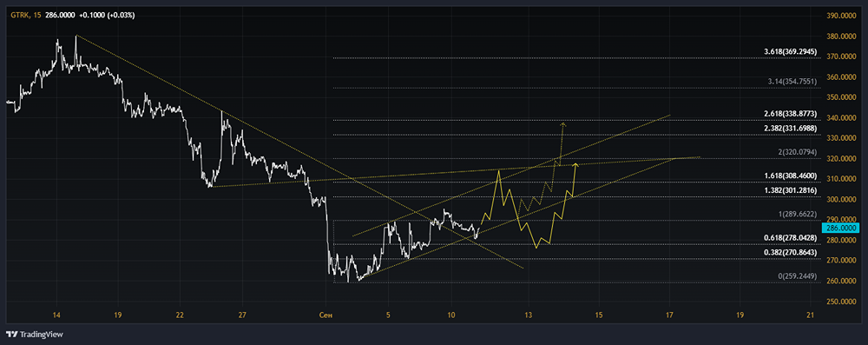Click price axis label 260.0000
Viewport: 868px width, 345px height.
coord(841,282)
